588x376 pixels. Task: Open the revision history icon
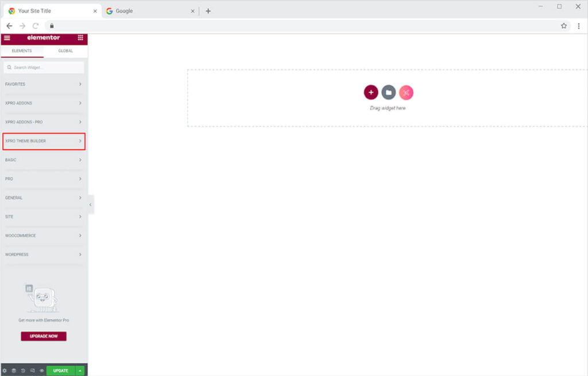(23, 370)
